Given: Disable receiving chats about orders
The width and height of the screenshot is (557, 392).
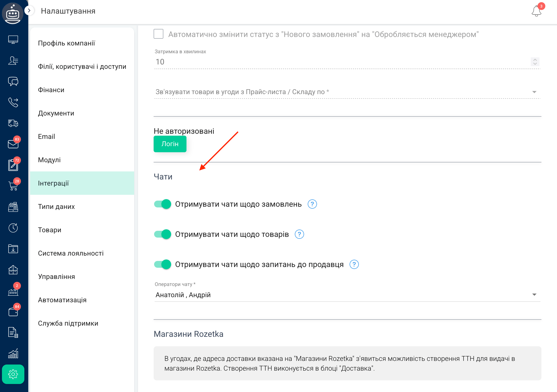Looking at the screenshot, I should pos(162,204).
